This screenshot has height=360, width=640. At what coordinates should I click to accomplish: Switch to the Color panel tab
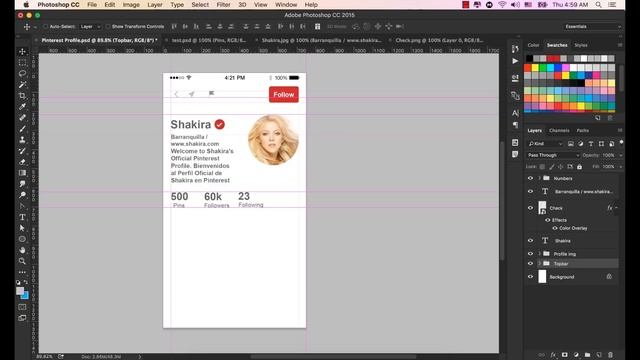point(533,45)
